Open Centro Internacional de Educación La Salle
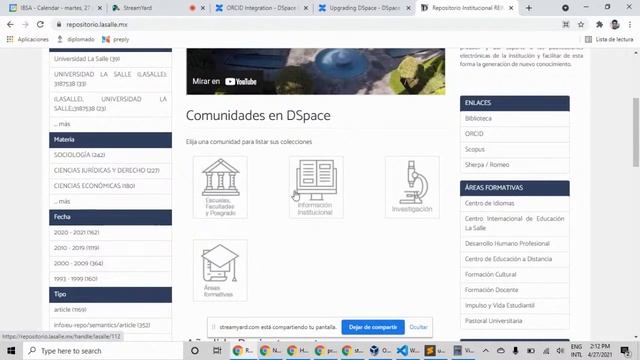The height and width of the screenshot is (360, 640). point(514,223)
